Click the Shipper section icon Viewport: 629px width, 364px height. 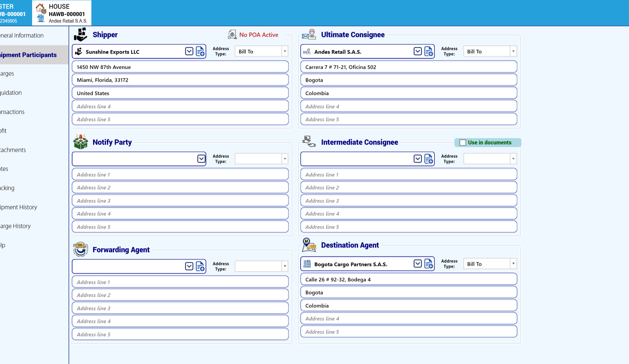(x=80, y=34)
